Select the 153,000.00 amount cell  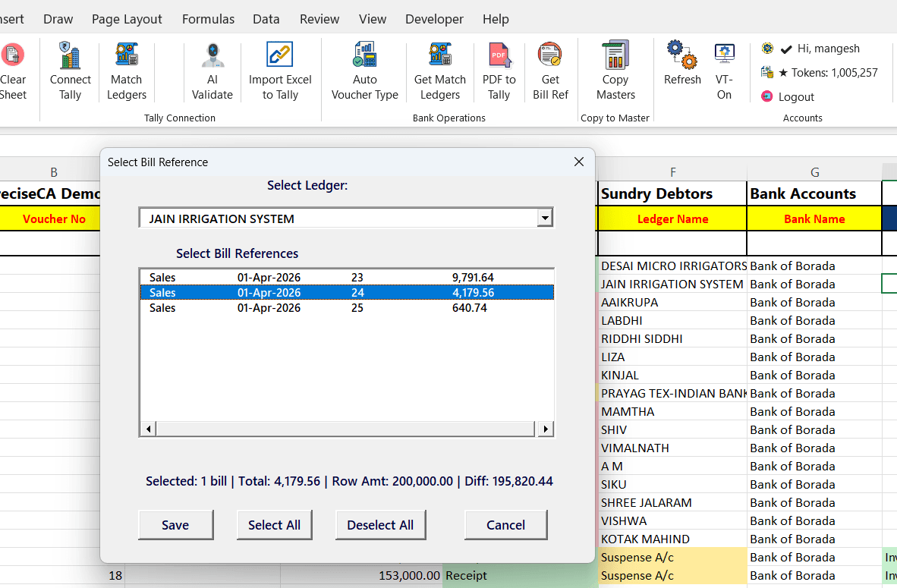click(x=361, y=575)
